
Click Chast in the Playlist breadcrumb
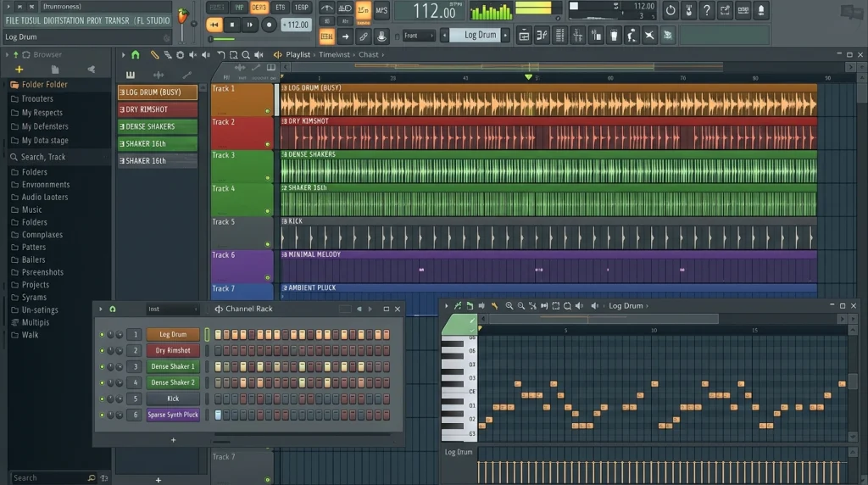point(369,55)
